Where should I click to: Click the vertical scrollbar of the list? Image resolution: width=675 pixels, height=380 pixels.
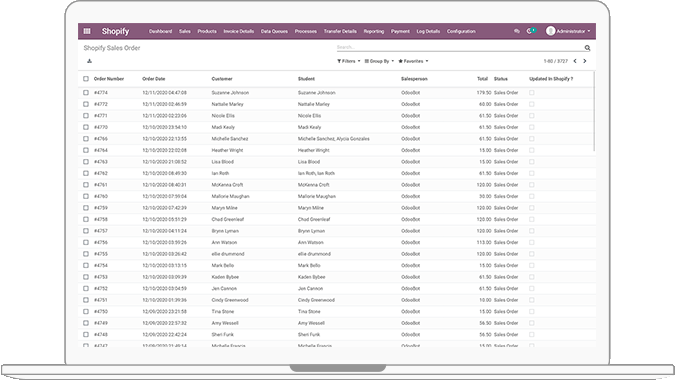point(594,112)
